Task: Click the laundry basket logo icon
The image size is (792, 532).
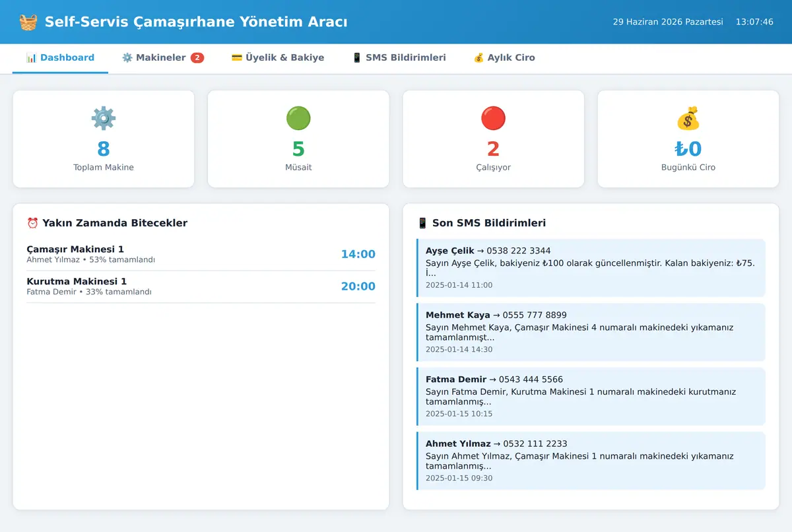Action: pyautogui.click(x=28, y=22)
